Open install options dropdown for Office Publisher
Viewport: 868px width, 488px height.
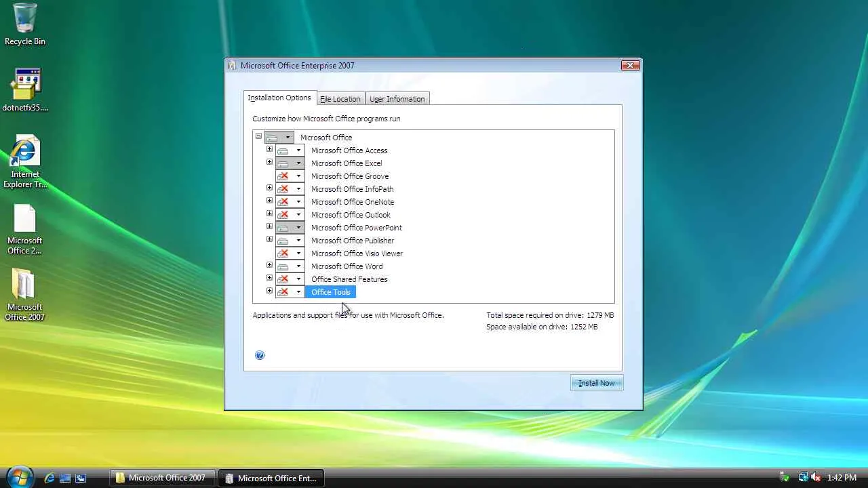(290, 241)
